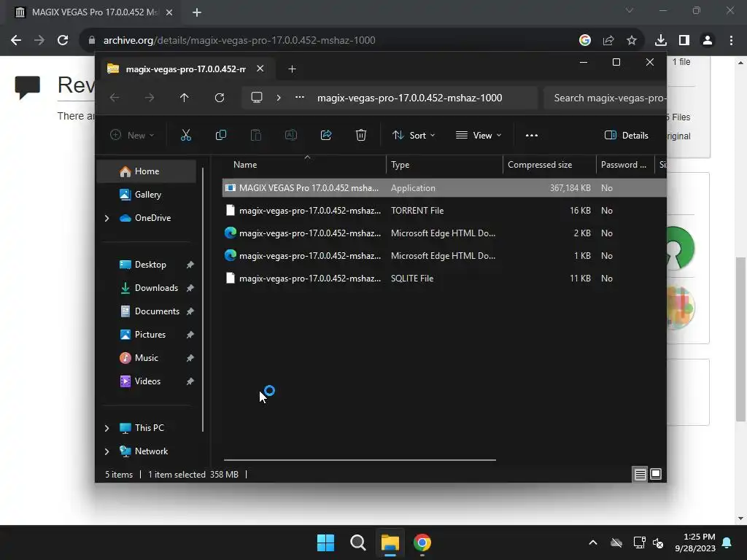Click the Cut scissors icon in the toolbar

click(186, 135)
